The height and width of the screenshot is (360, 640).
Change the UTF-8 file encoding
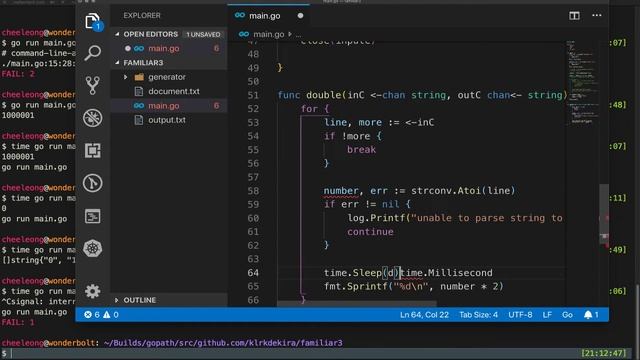pos(520,315)
